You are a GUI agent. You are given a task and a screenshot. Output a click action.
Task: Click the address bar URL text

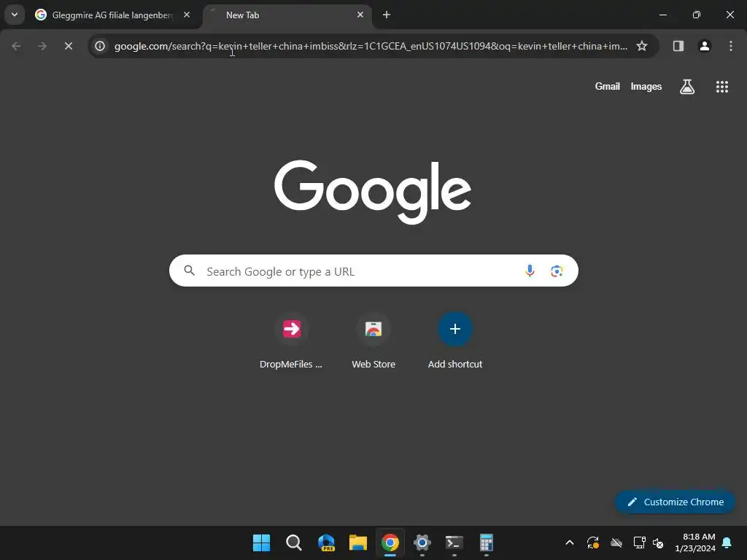point(371,46)
